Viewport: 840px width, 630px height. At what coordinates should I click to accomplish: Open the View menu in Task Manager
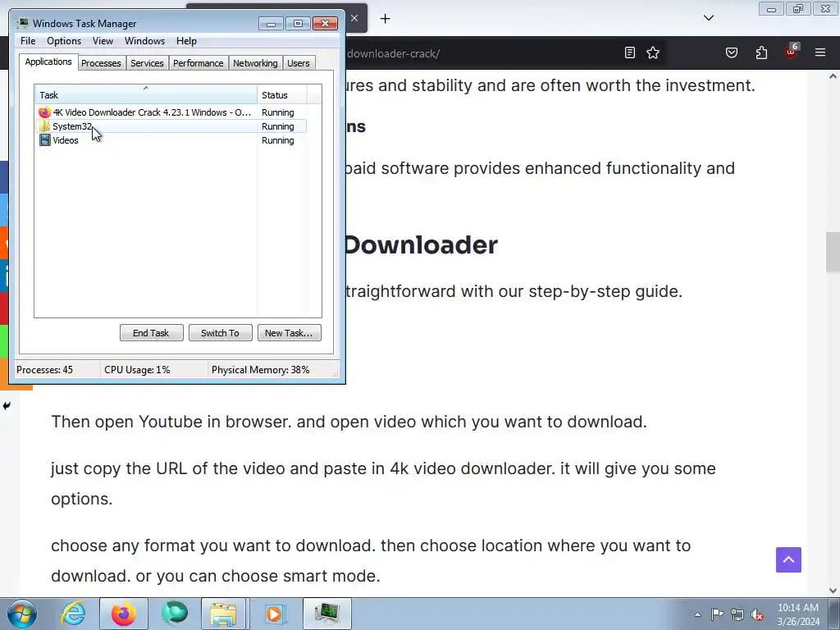point(103,41)
